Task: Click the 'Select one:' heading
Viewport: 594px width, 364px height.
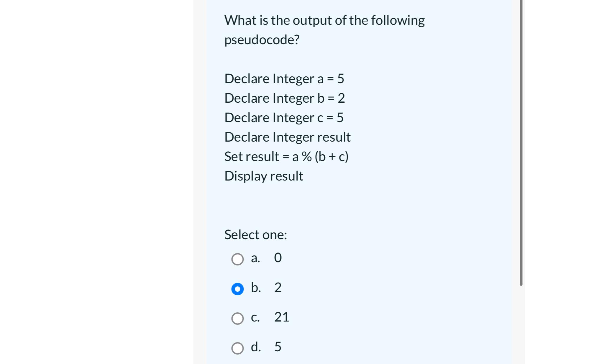Action: coord(255,235)
